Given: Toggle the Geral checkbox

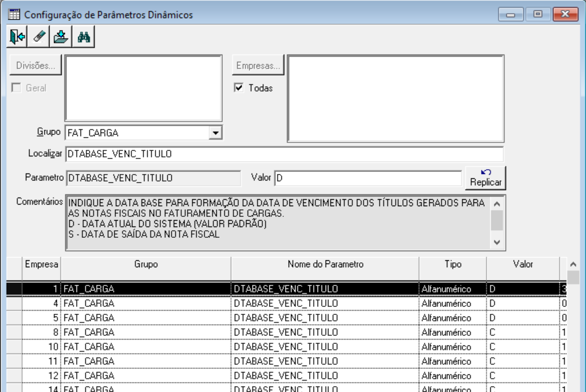Looking at the screenshot, I should 16,88.
